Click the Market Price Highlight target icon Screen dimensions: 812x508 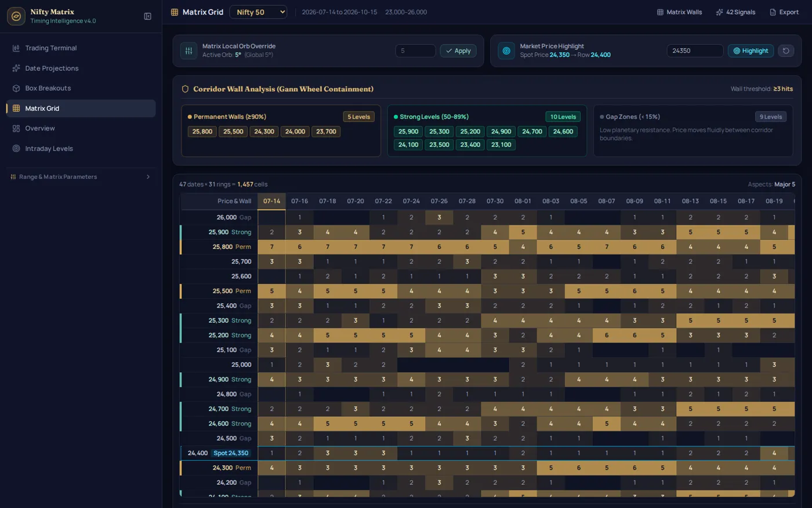(506, 51)
